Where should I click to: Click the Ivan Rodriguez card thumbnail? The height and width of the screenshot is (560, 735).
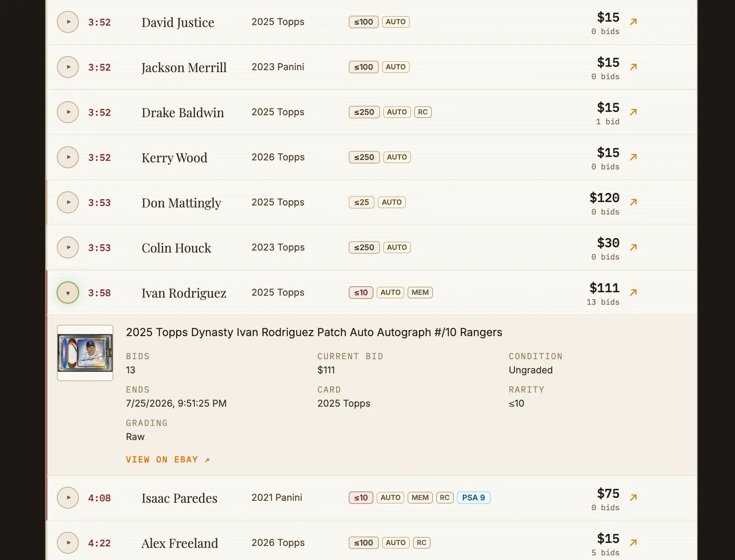[x=85, y=353]
